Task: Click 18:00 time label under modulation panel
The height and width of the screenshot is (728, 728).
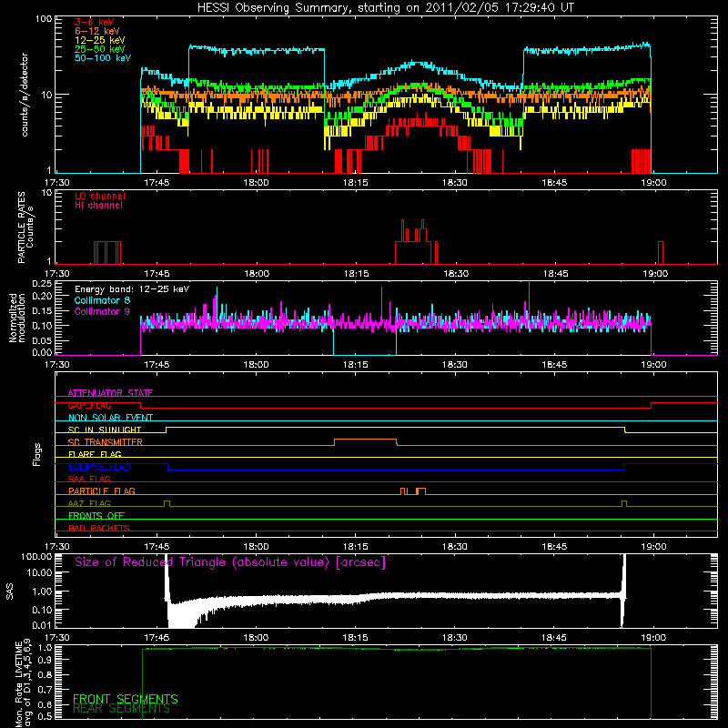Action: pyautogui.click(x=256, y=365)
